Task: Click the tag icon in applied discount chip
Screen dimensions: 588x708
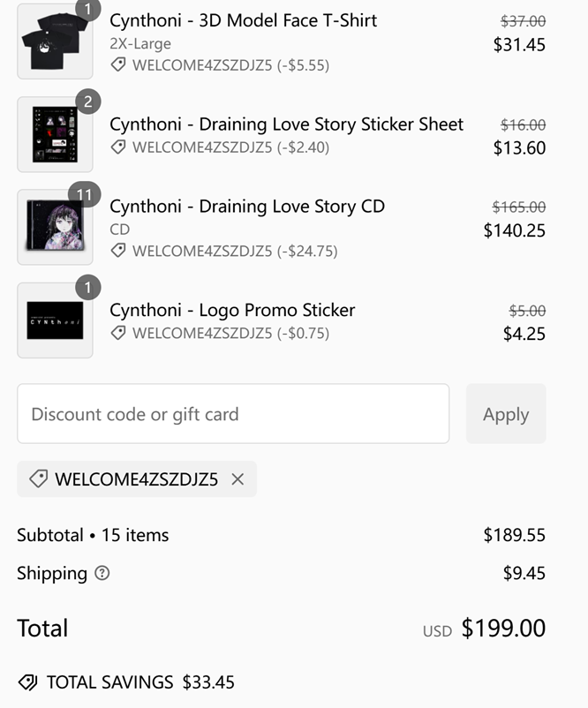Action: 38,479
